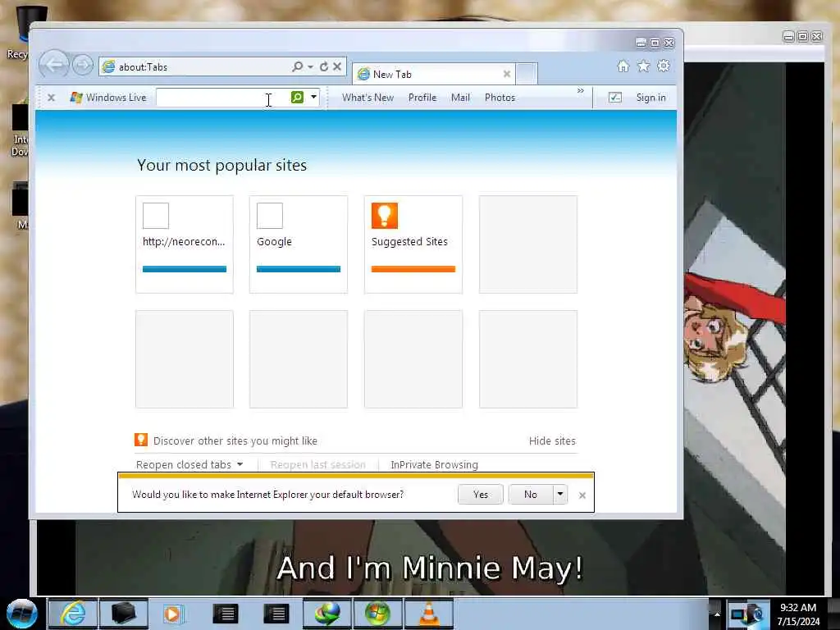This screenshot has width=840, height=630.
Task: Click the address bar search magnifier icon
Action: [x=297, y=66]
